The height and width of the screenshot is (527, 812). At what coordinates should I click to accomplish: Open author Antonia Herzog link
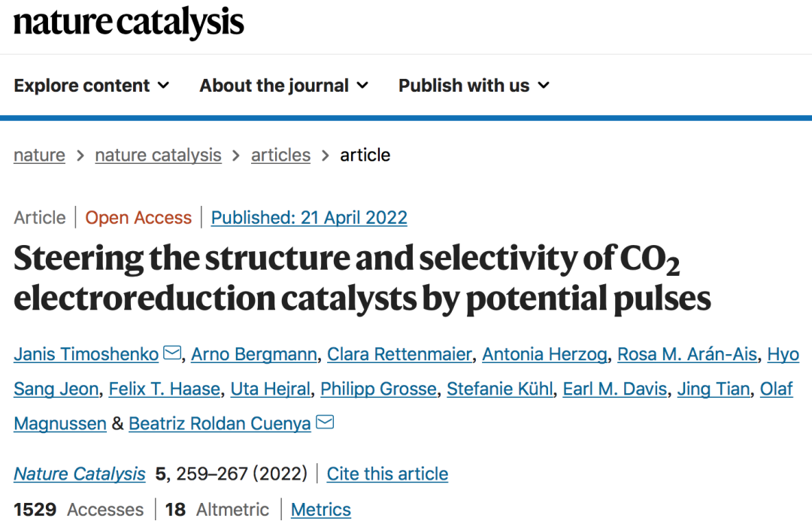click(544, 354)
